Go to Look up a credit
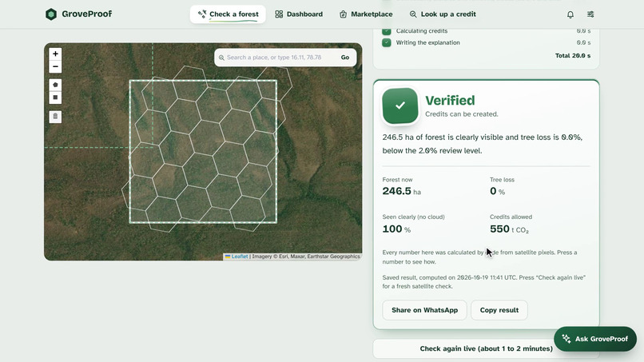 point(443,14)
